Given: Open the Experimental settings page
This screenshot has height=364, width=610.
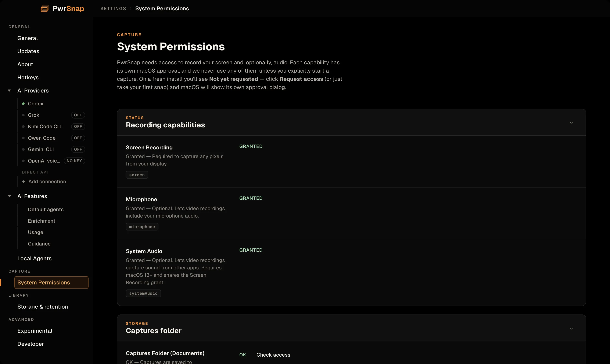Looking at the screenshot, I should [35, 331].
